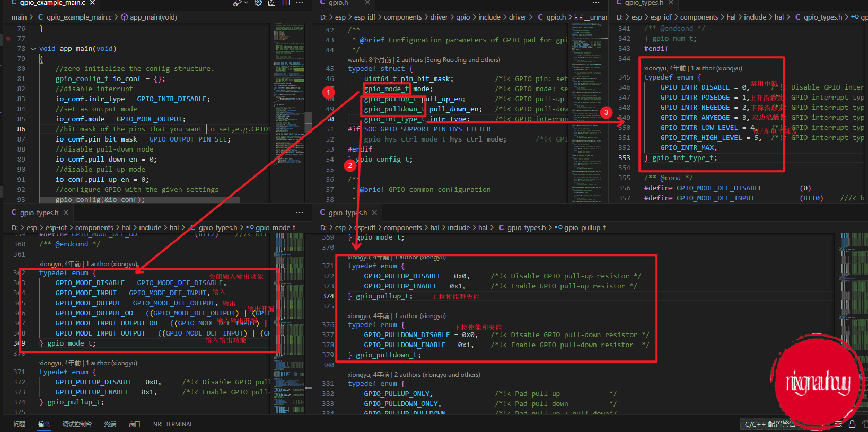The width and height of the screenshot is (868, 432).
Task: Close the gpio_example_main.c tab
Action: pyautogui.click(x=92, y=3)
